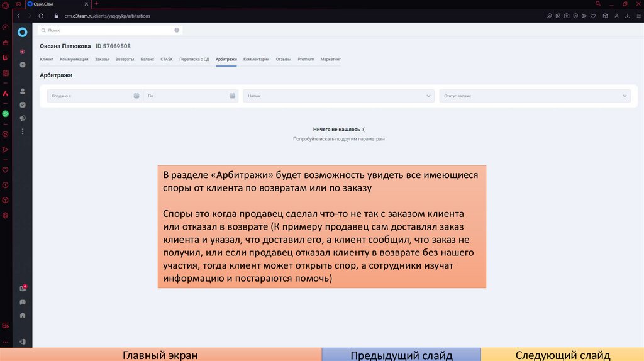Click the 'По' date field
This screenshot has width=644, height=361.
point(191,96)
